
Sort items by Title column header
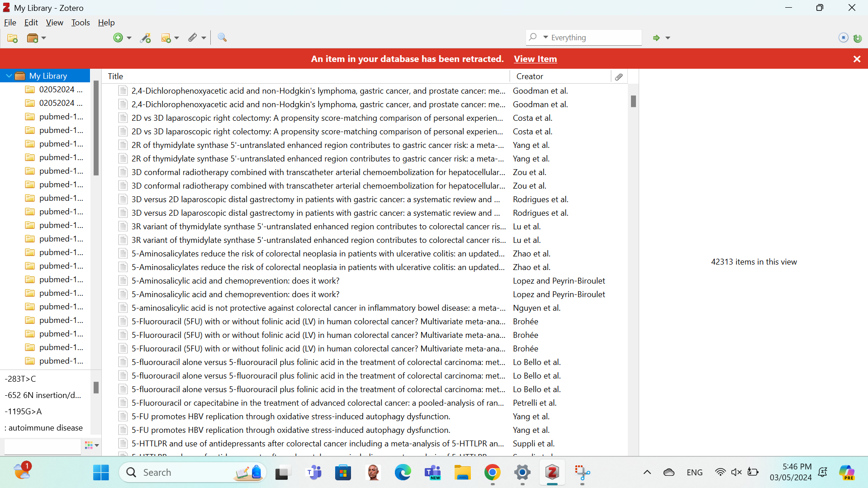click(x=306, y=76)
